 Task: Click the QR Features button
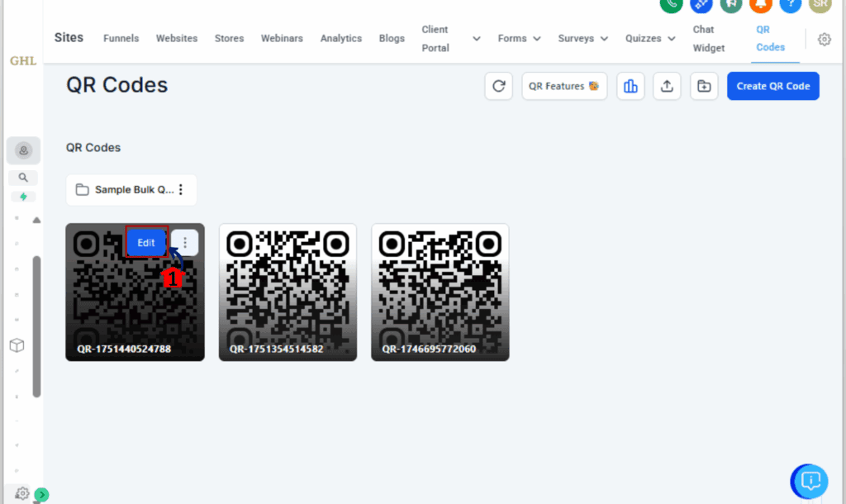coord(563,86)
